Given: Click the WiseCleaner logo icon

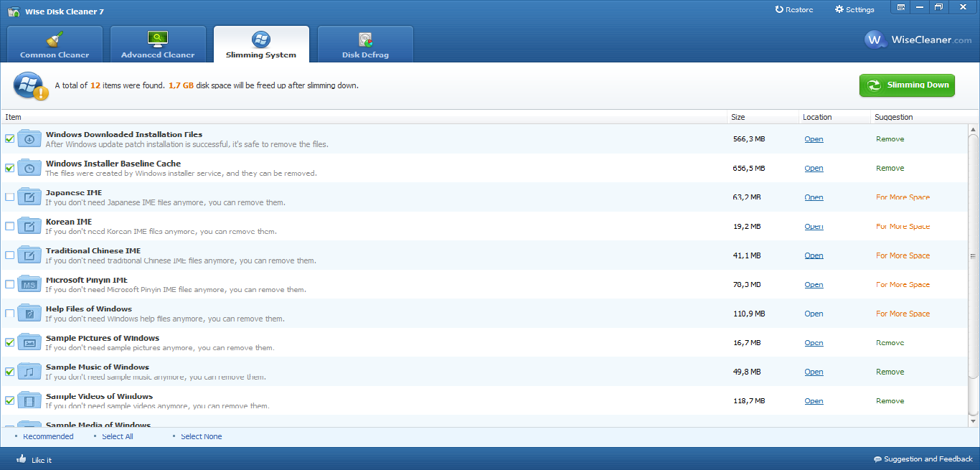Looking at the screenshot, I should 875,39.
